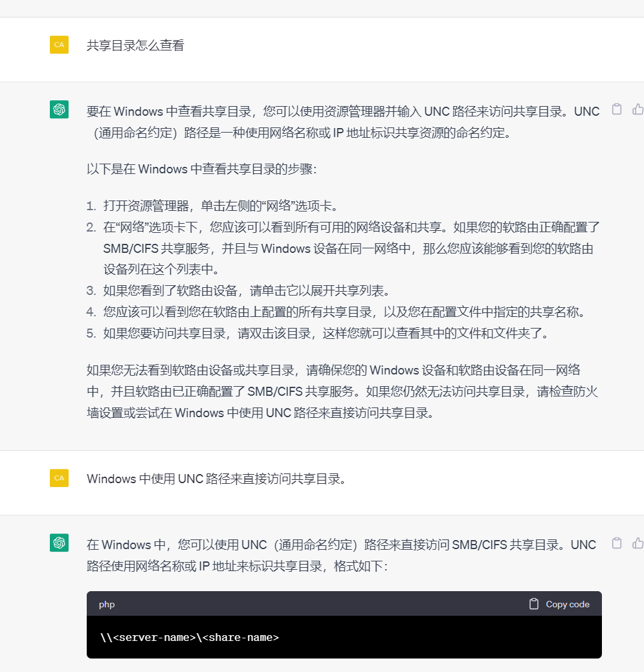Click the CA user avatar beside 共享目录怎么查看

(59, 45)
